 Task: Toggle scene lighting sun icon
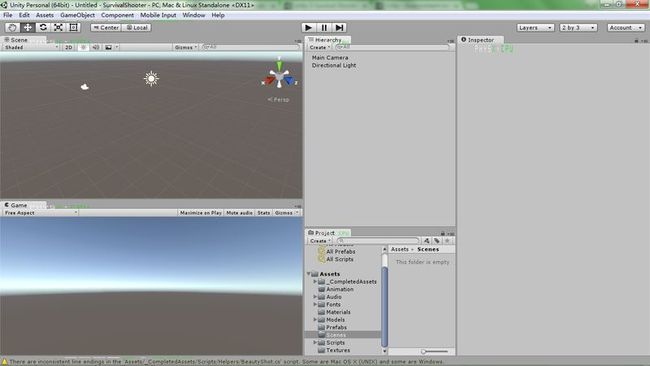coord(83,47)
